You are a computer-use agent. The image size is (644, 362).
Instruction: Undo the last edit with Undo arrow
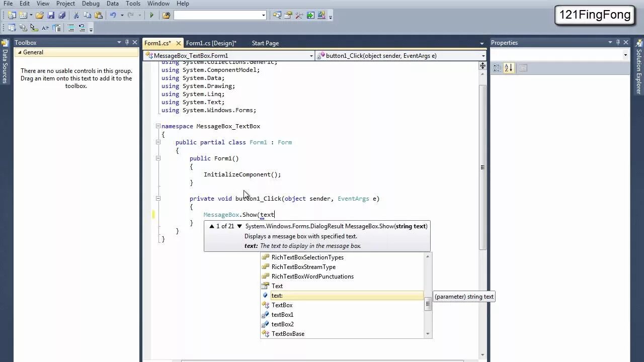click(113, 16)
